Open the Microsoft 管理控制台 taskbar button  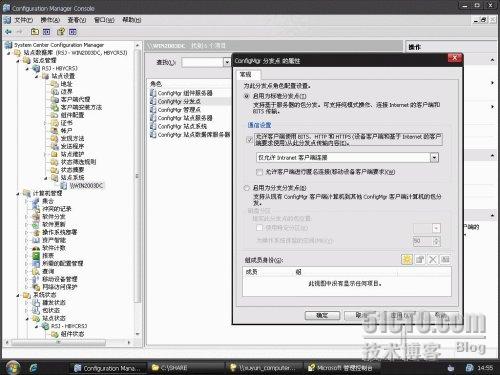[x=341, y=368]
